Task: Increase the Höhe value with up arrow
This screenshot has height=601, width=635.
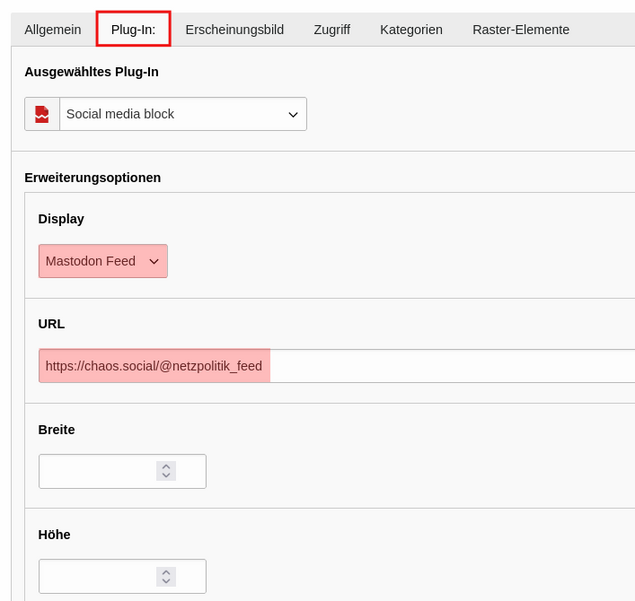Action: point(166,571)
